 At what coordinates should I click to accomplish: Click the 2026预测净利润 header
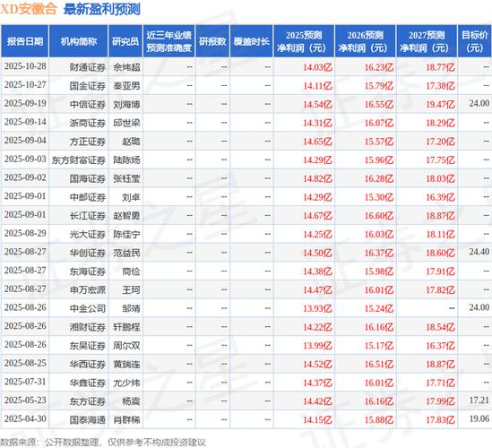coord(366,41)
